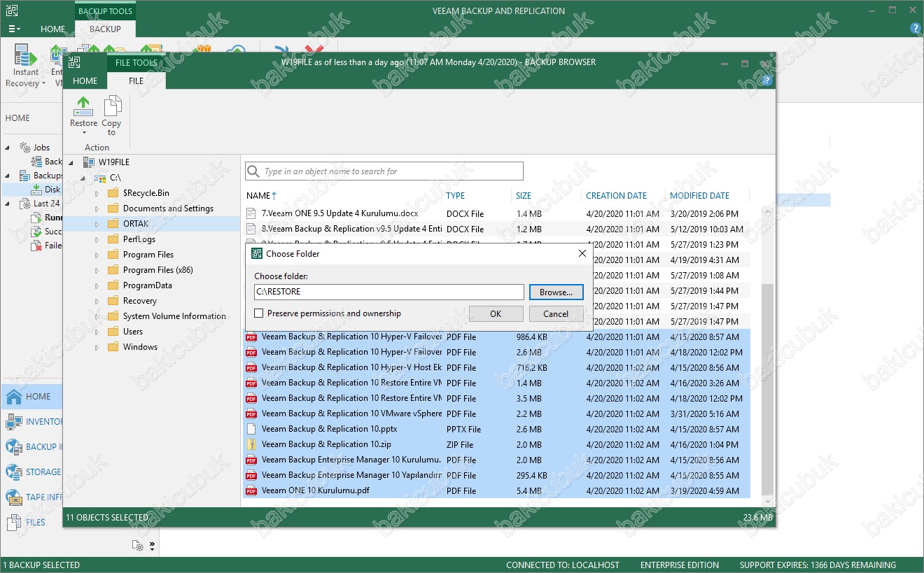Viewport: 924px width, 573px height.
Task: Sort by the NAME column header
Action: click(262, 196)
